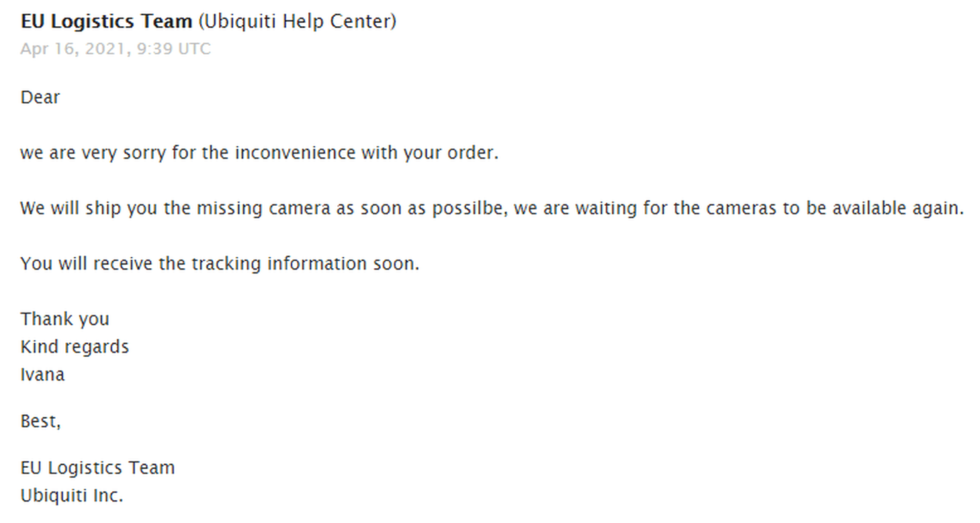The width and height of the screenshot is (980, 523).
Task: Click the misspelled word possilbe
Action: [472, 208]
